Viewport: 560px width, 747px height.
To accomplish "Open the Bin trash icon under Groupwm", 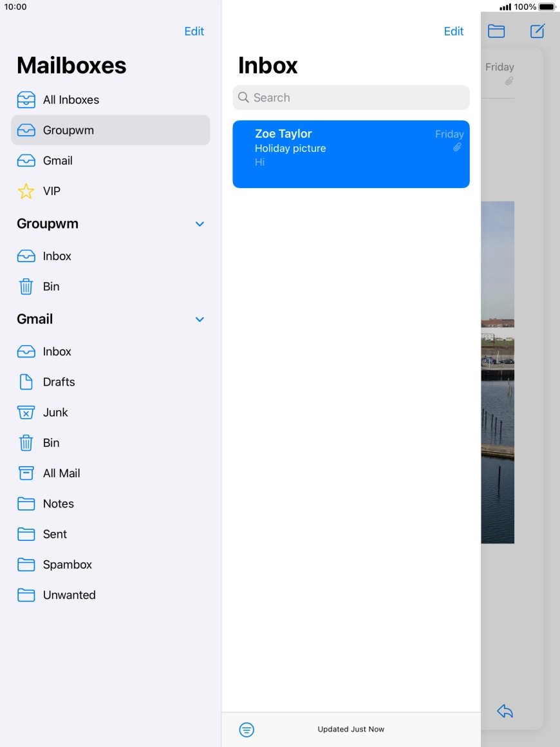I will coord(26,287).
